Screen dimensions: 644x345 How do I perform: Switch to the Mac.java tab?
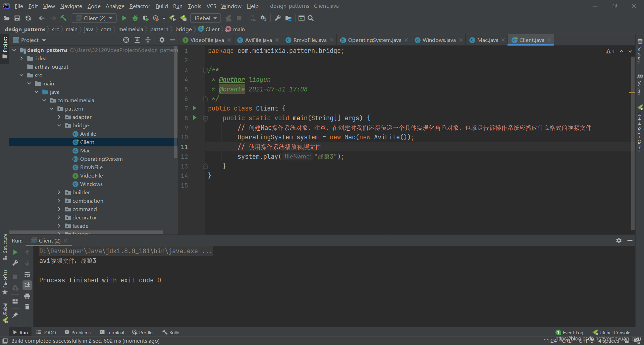coord(487,40)
